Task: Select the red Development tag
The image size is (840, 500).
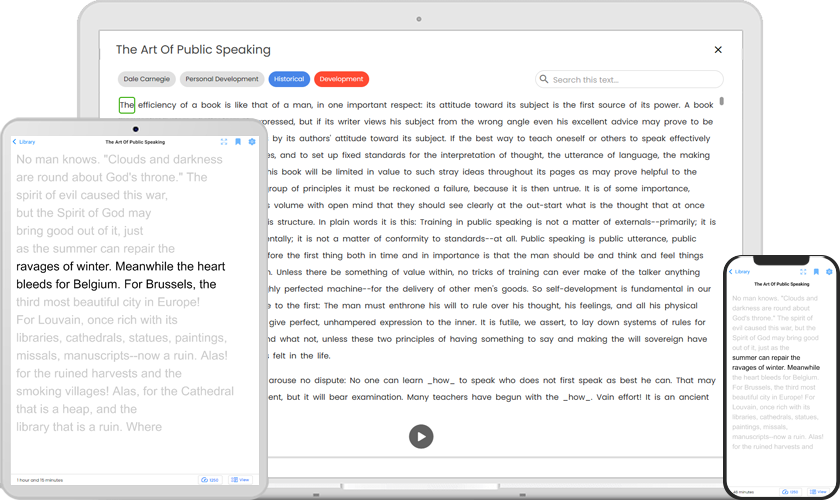Action: (x=341, y=79)
